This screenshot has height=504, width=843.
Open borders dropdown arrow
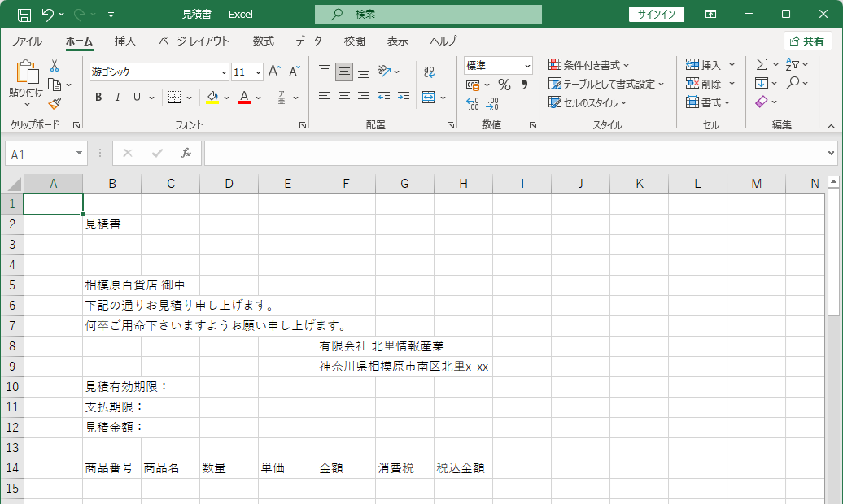coord(190,98)
